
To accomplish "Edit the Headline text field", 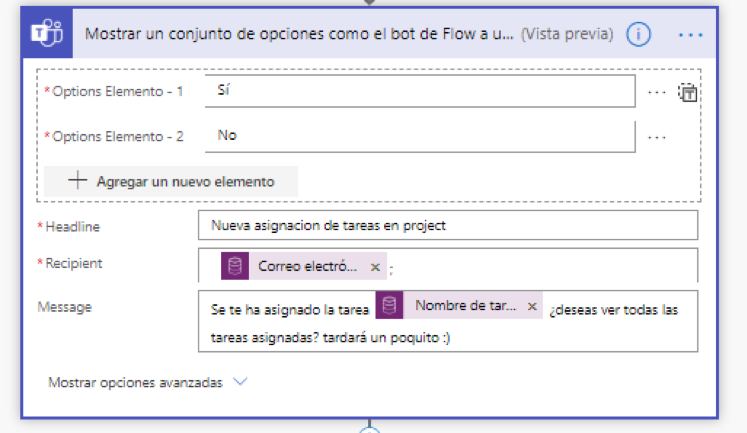I will [x=448, y=225].
